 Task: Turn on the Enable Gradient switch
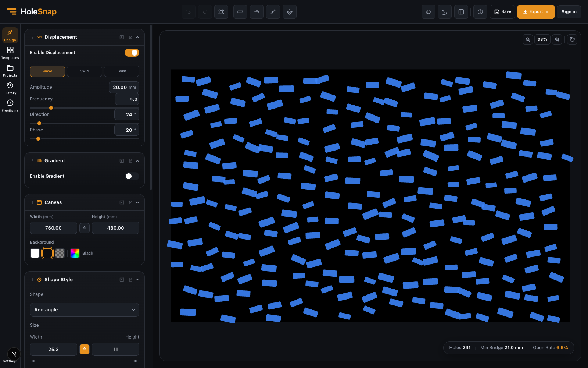click(132, 176)
